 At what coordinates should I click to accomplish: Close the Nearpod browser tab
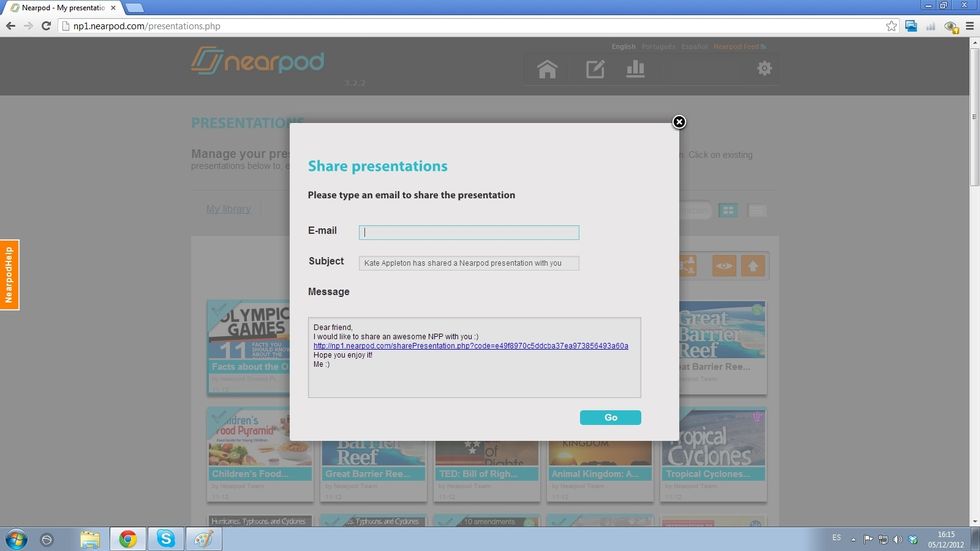tap(113, 8)
